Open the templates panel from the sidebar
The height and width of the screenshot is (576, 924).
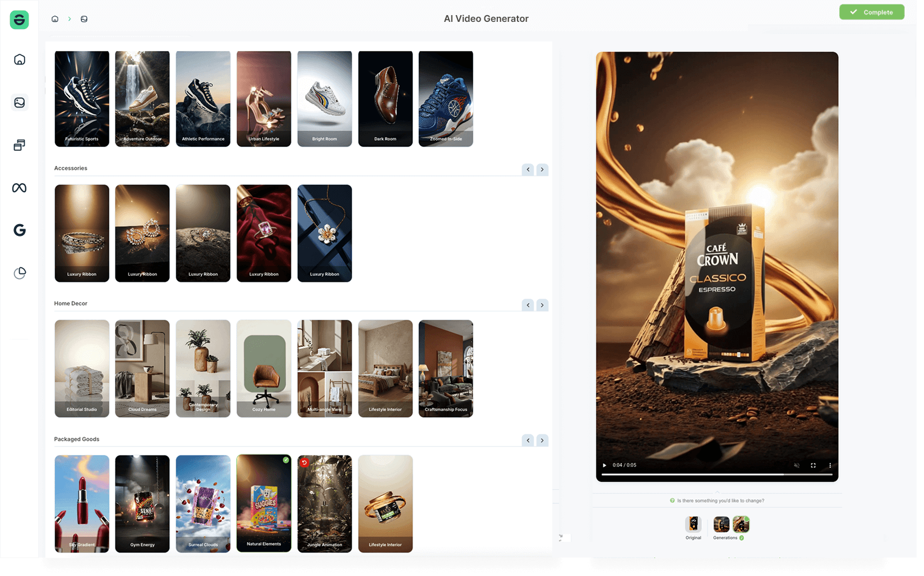pyautogui.click(x=19, y=145)
